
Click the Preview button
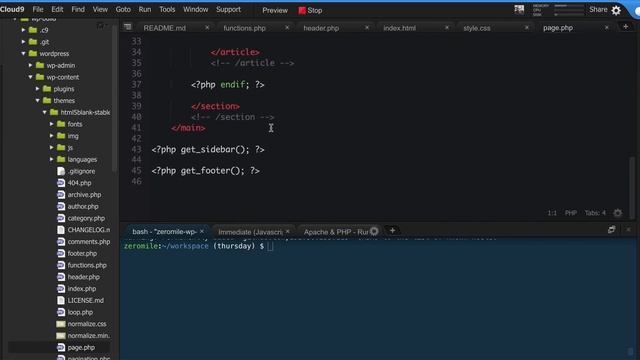coord(275,10)
